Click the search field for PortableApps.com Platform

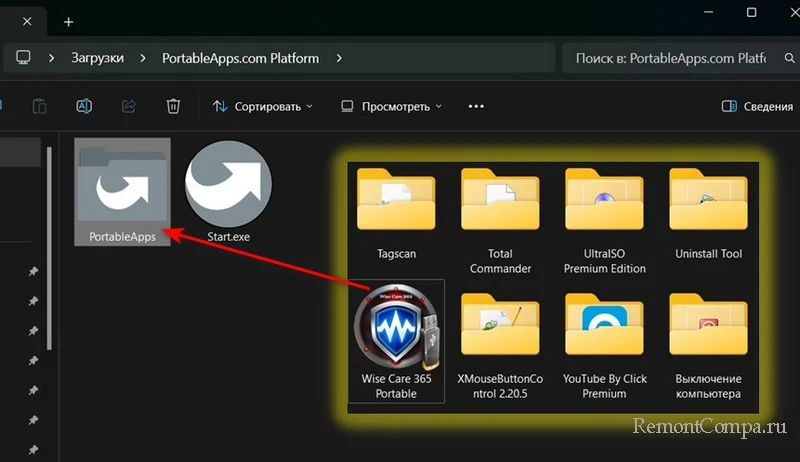click(x=670, y=58)
